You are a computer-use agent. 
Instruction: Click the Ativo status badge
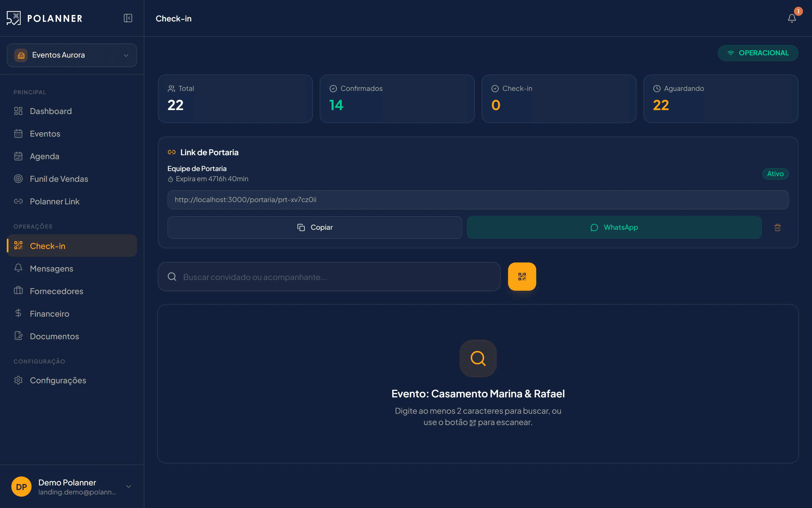coord(775,174)
